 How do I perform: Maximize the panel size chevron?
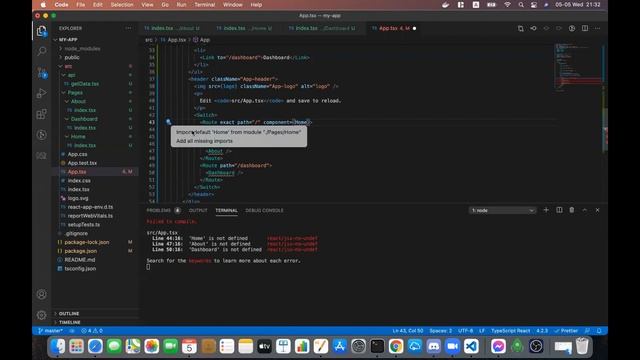(x=584, y=210)
